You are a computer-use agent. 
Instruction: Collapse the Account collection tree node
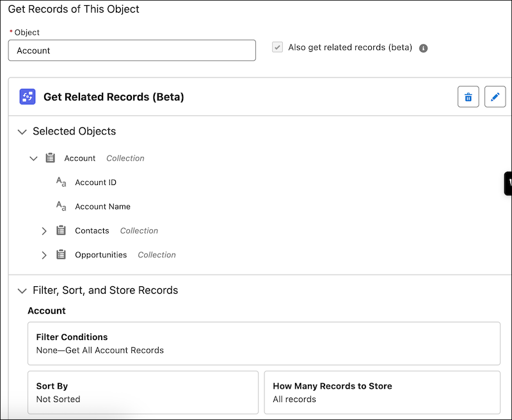click(34, 159)
